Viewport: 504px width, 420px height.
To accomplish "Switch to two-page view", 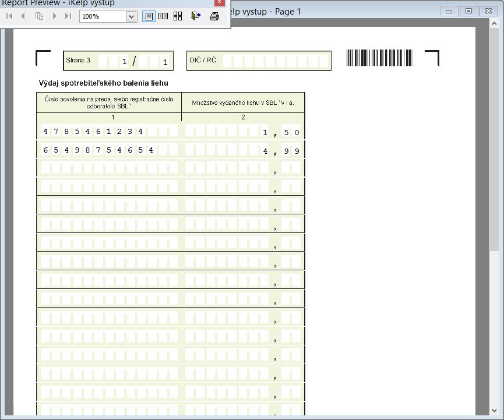I will click(163, 16).
